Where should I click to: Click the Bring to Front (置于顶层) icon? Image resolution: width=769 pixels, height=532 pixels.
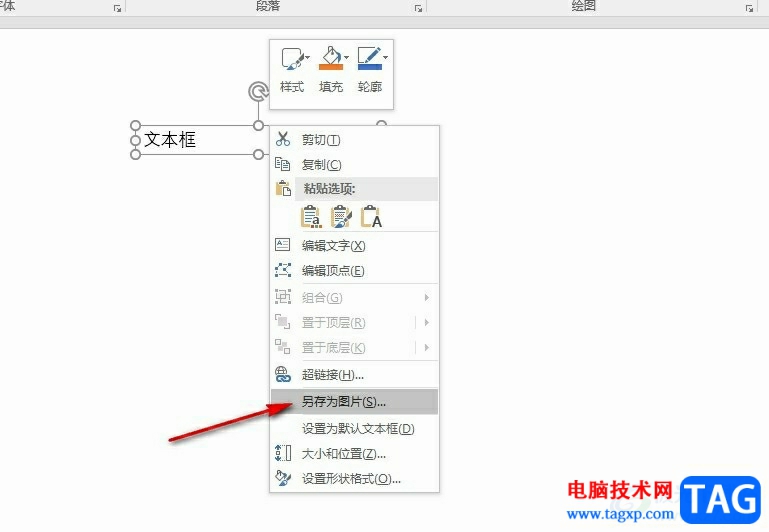(x=282, y=322)
